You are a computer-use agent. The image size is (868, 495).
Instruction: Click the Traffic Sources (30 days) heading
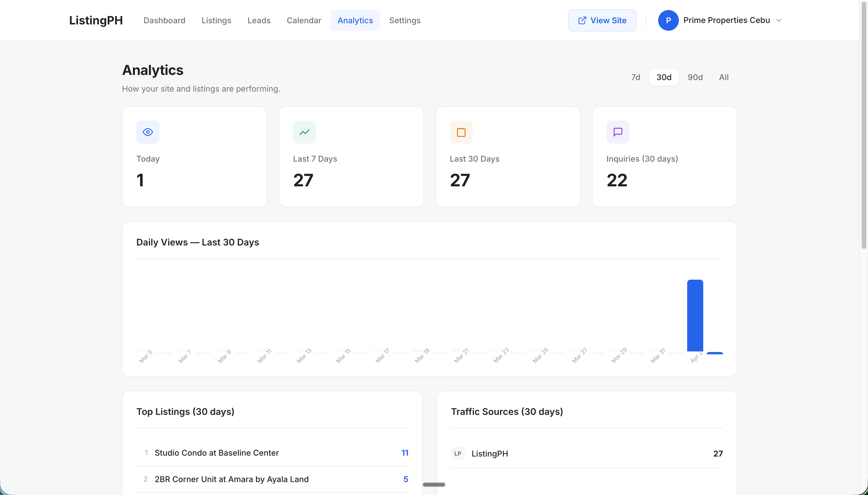coord(507,411)
